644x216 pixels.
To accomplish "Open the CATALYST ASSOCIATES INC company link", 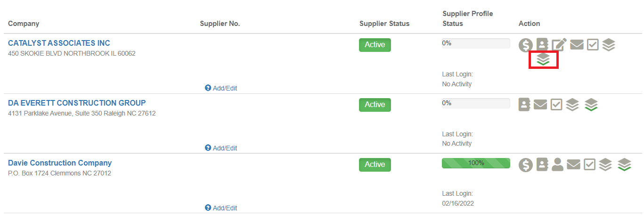I will (x=59, y=43).
